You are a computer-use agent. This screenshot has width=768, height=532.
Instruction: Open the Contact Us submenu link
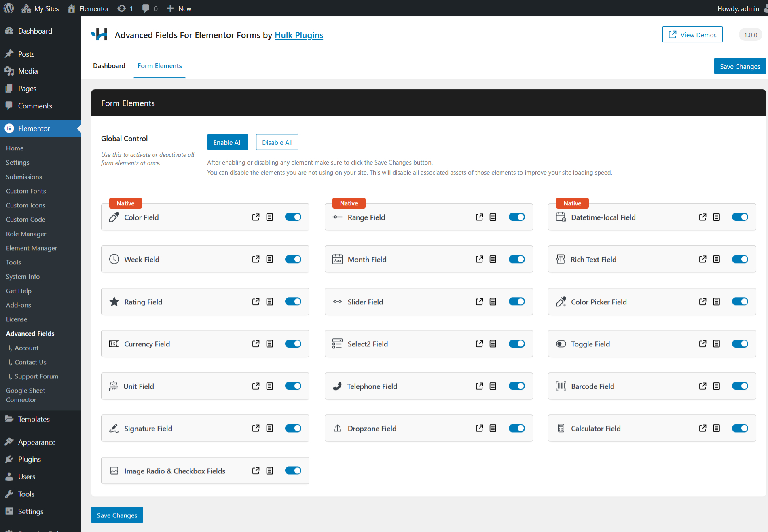(x=30, y=362)
